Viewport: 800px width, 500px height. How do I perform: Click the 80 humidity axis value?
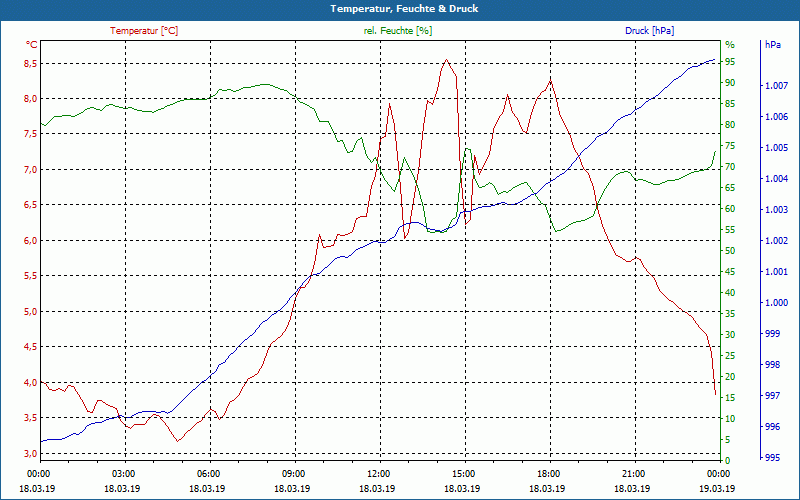[x=730, y=124]
